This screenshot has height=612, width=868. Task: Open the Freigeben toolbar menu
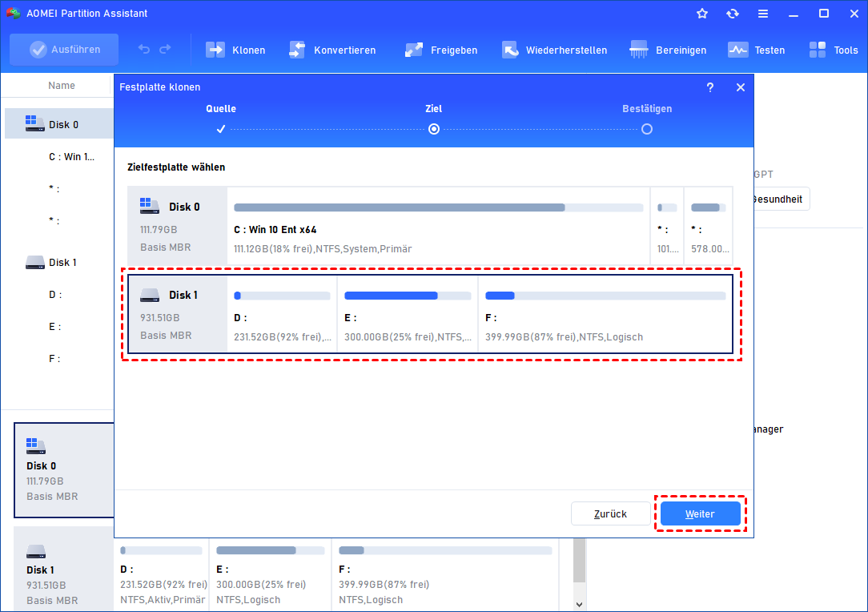(x=440, y=50)
